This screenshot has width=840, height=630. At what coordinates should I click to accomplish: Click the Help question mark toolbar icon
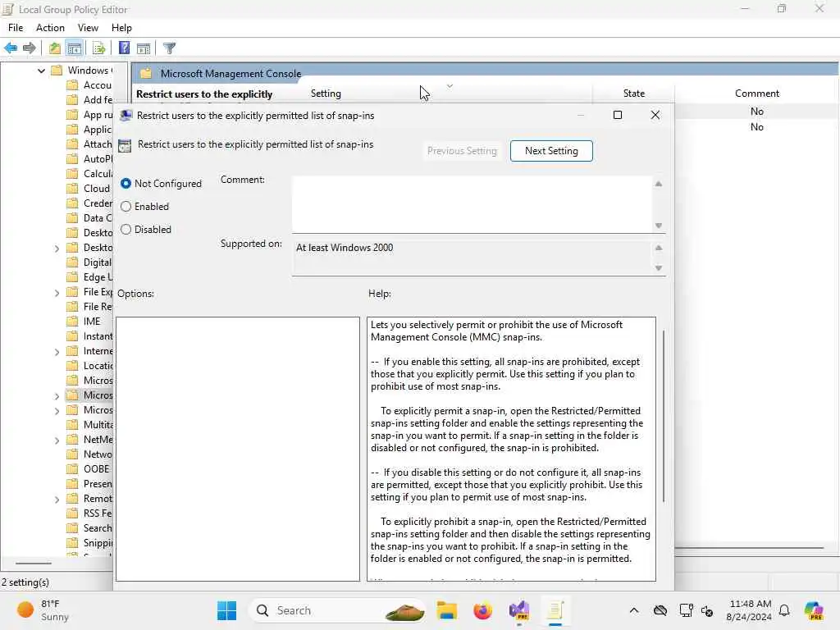click(x=125, y=48)
